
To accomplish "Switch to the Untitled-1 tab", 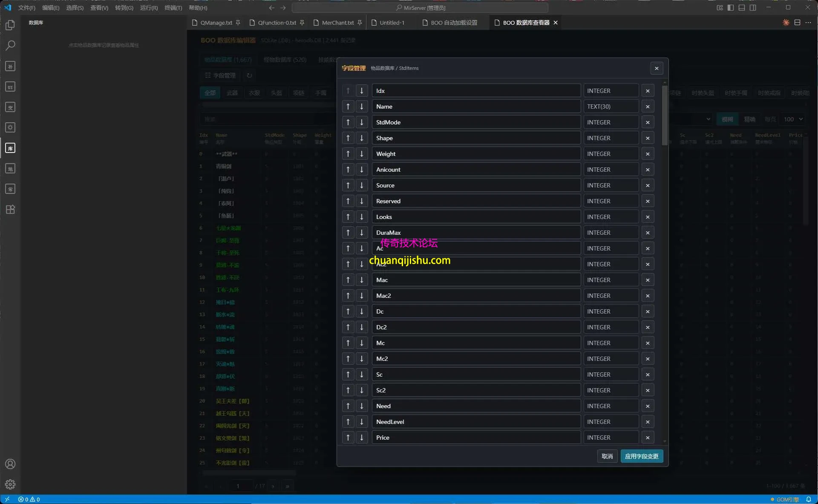I will [x=392, y=23].
